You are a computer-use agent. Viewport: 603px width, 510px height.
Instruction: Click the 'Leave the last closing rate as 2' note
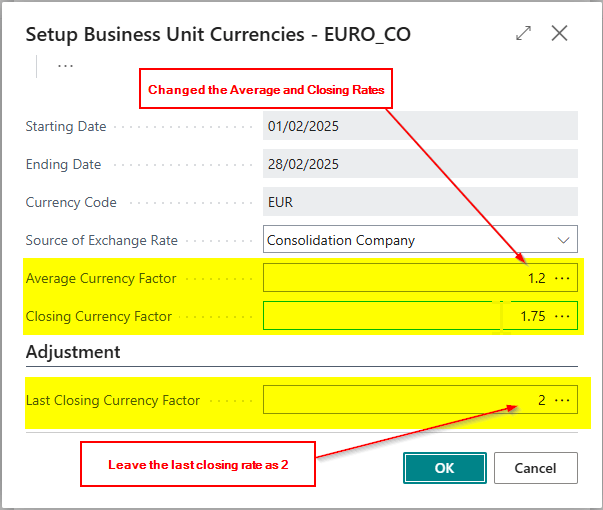(x=198, y=464)
